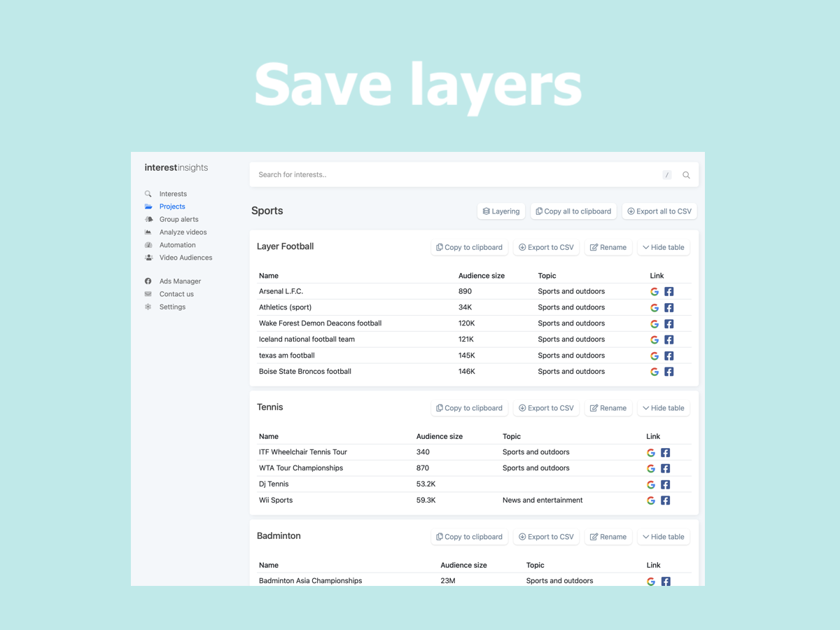
Task: Open Google link for Badminton Asia Championships
Action: 651,582
